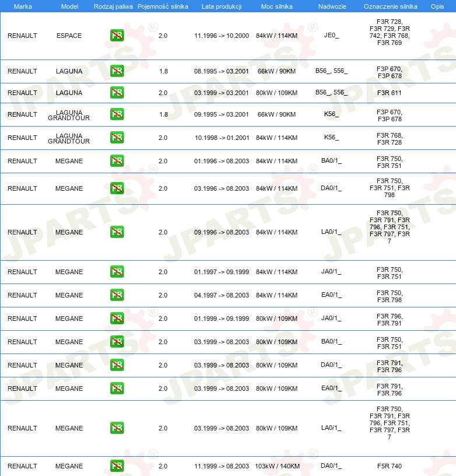Image resolution: width=456 pixels, height=476 pixels.
Task: Click engine codes F3R 750, F3R 798
Action: pos(390,296)
